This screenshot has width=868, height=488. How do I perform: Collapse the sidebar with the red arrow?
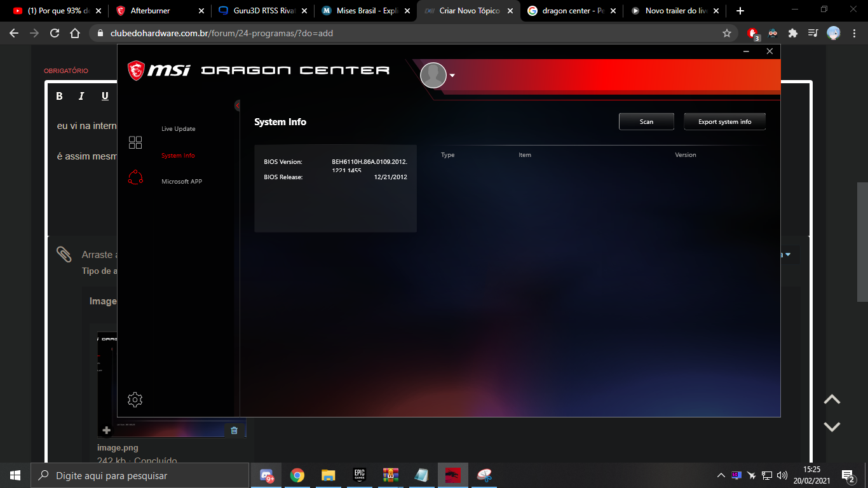coord(238,105)
